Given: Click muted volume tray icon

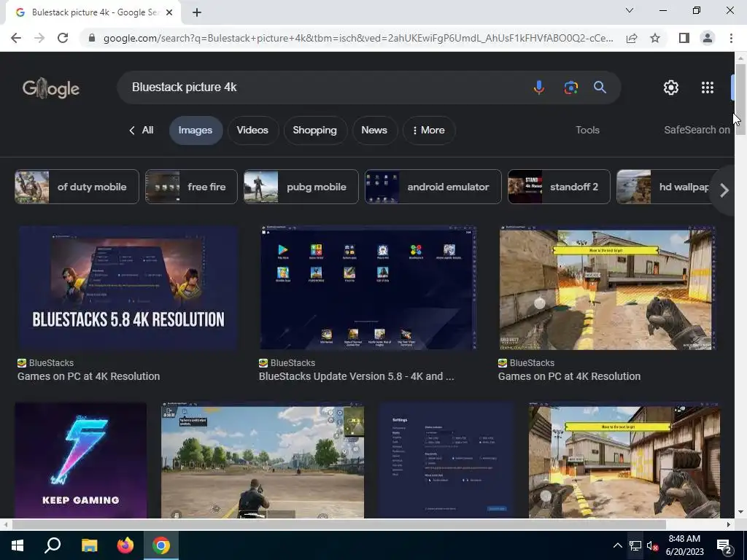Looking at the screenshot, I should [652, 545].
